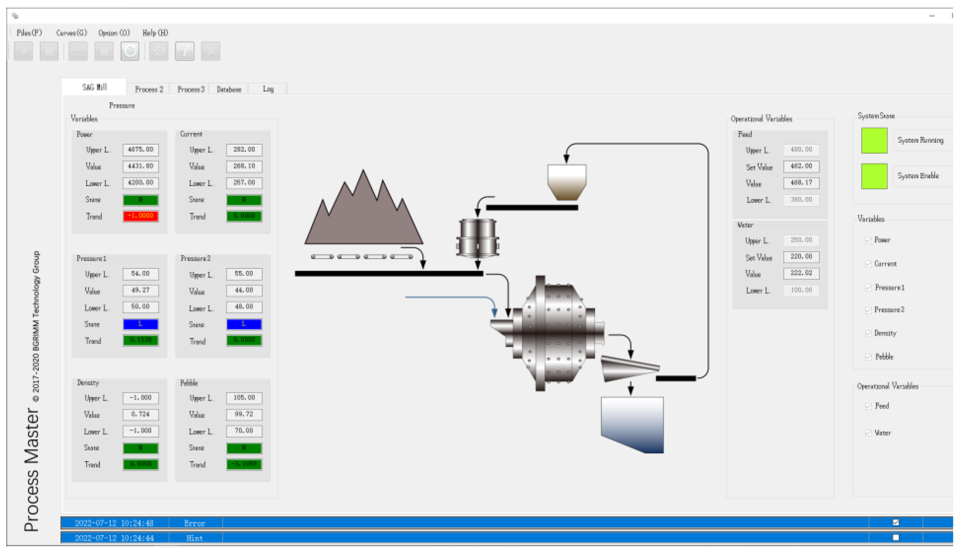Switch to the Database tab
Image resolution: width=963 pixels, height=560 pixels.
click(229, 89)
